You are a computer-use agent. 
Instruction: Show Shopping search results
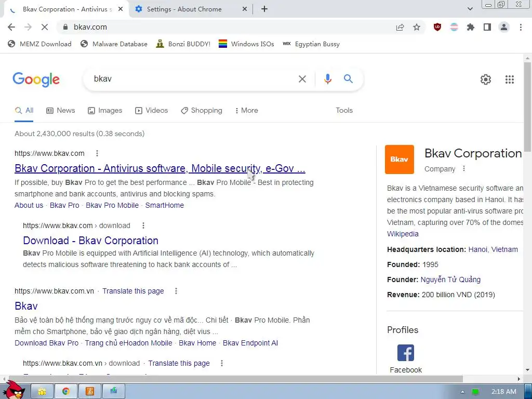click(202, 111)
